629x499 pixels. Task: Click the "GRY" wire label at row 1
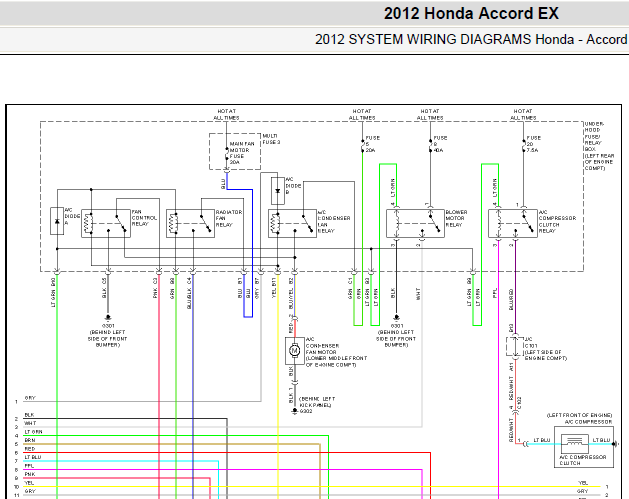(x=30, y=398)
